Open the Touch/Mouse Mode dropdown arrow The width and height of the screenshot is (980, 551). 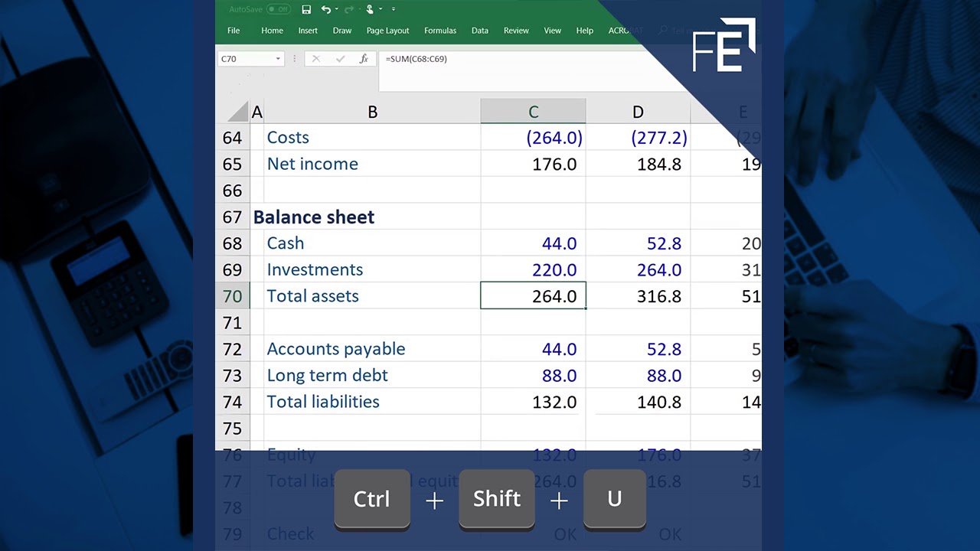tap(380, 9)
